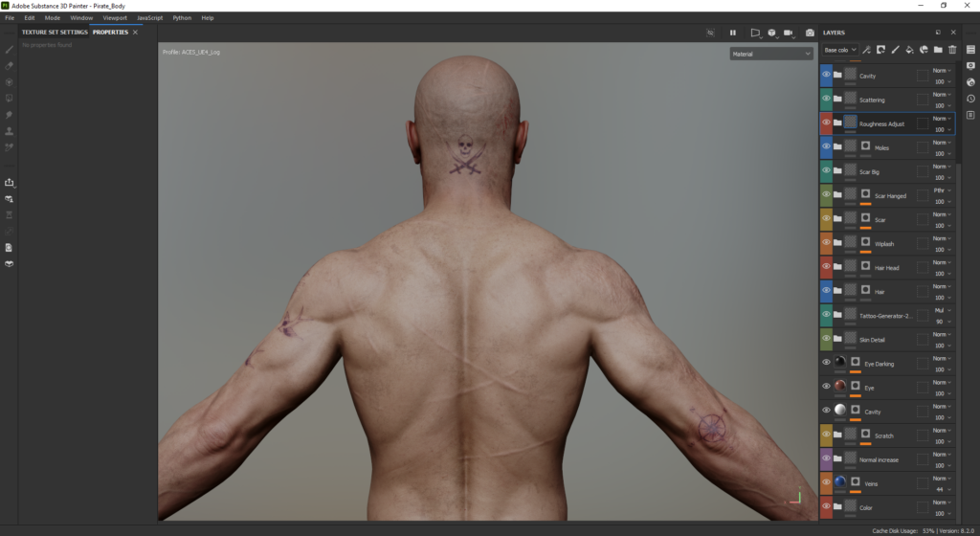Add a mask using the mask icon

coord(880,50)
